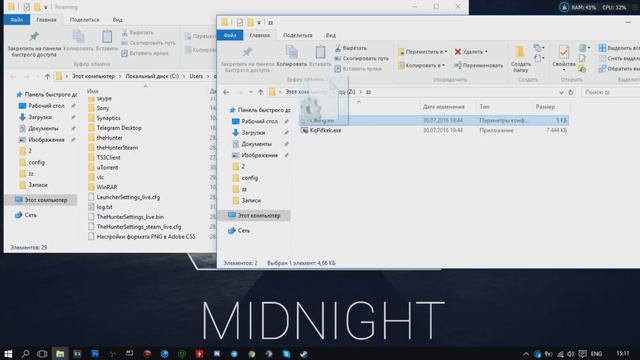Open the Удалить dropdown arrow

tap(486, 52)
